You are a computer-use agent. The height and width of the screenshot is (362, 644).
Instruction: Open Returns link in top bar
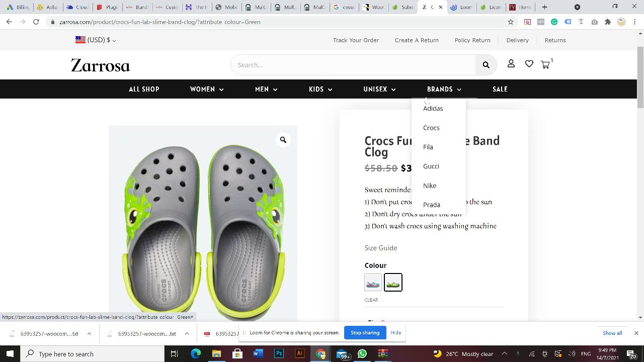(x=555, y=40)
